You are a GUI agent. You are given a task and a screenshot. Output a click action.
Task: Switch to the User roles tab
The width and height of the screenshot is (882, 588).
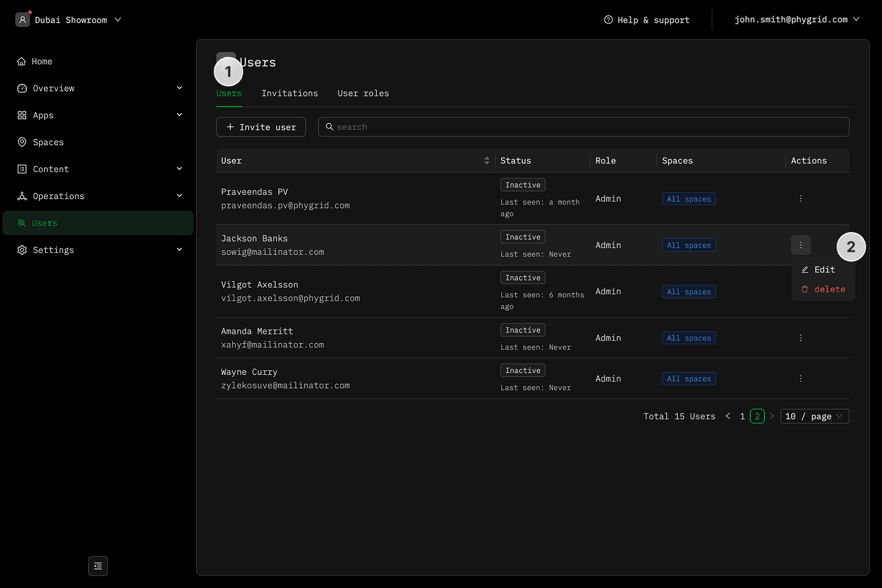(x=363, y=93)
